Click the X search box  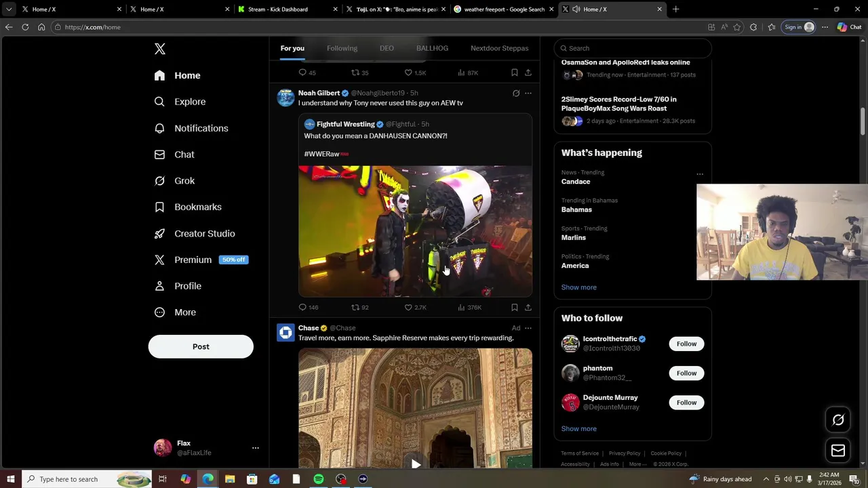[633, 48]
